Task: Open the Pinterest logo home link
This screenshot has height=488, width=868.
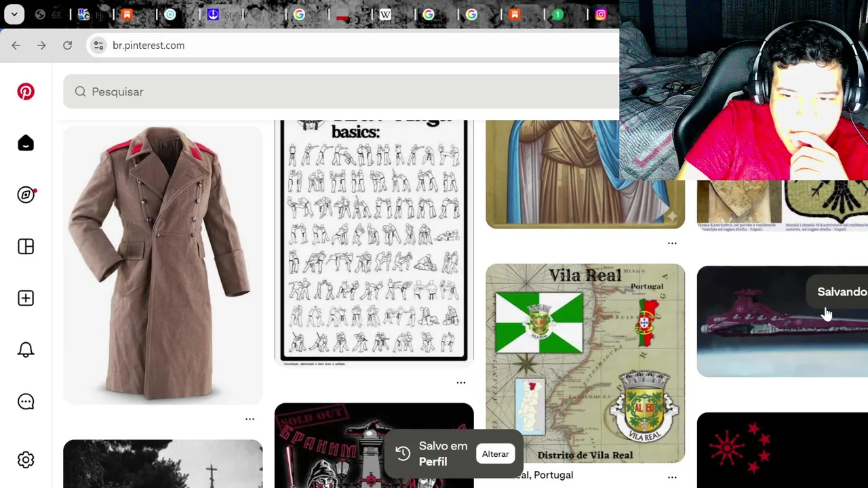Action: [x=26, y=91]
